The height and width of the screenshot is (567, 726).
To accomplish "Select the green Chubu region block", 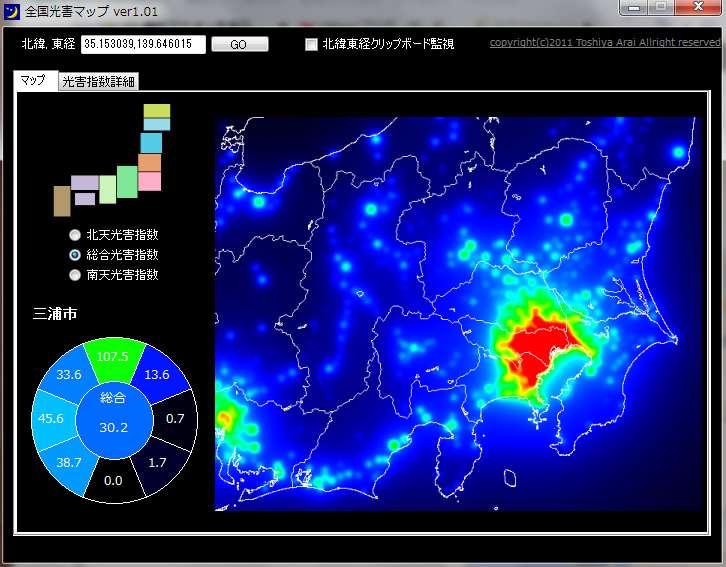I will (127, 182).
